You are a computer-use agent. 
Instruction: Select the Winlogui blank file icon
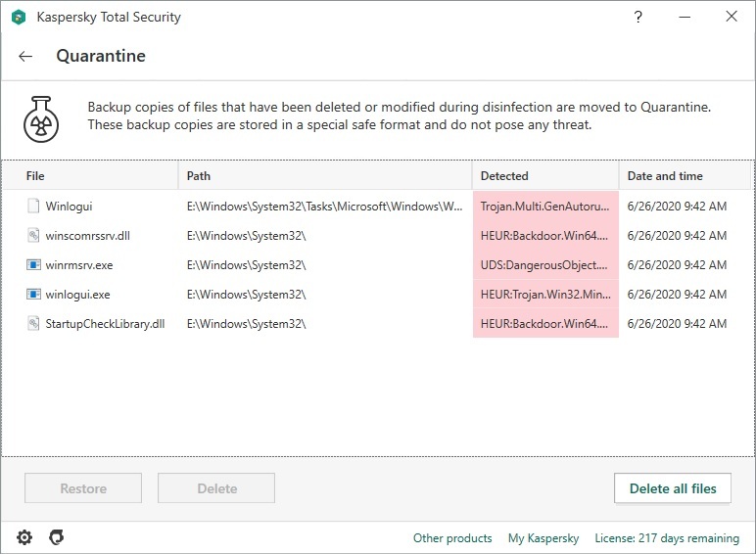point(33,207)
